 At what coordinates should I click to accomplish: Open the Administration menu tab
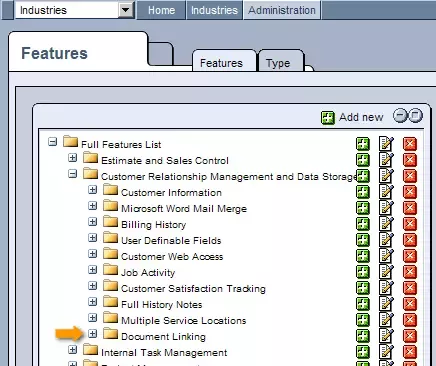tap(282, 10)
